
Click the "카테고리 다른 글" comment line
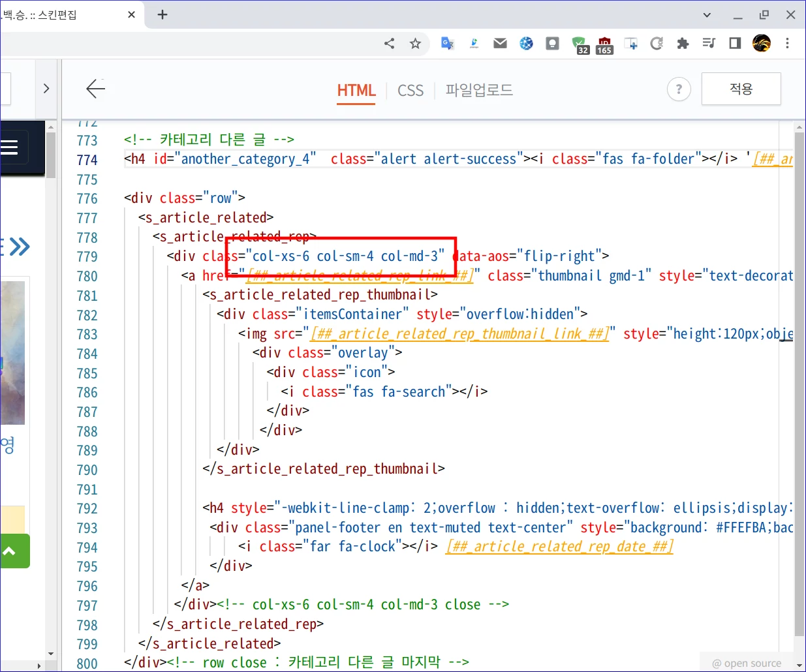point(209,140)
